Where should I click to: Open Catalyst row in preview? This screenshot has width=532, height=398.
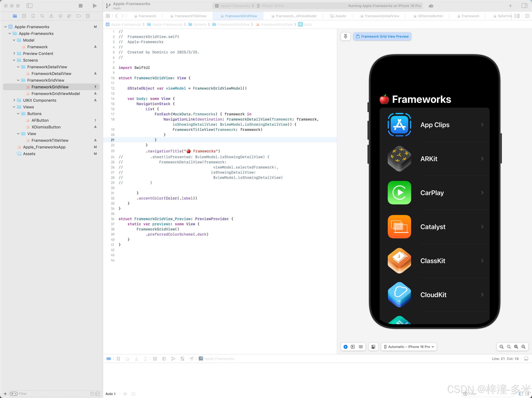[x=435, y=227]
